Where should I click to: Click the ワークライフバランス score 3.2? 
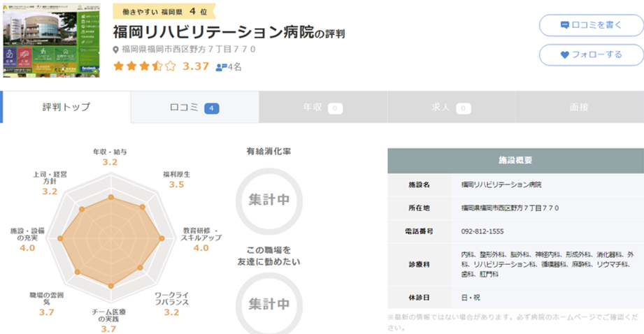coord(172,312)
